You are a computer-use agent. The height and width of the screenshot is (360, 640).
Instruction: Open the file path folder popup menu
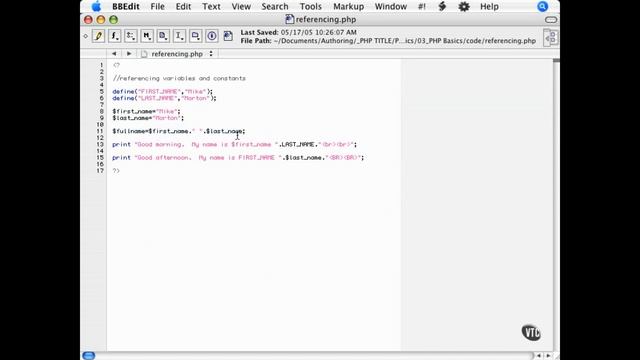pos(196,36)
